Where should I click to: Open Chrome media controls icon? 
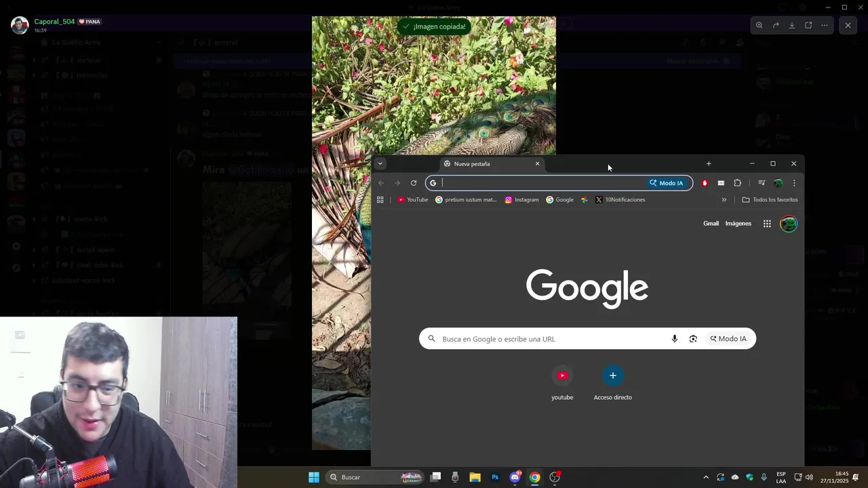(x=762, y=183)
